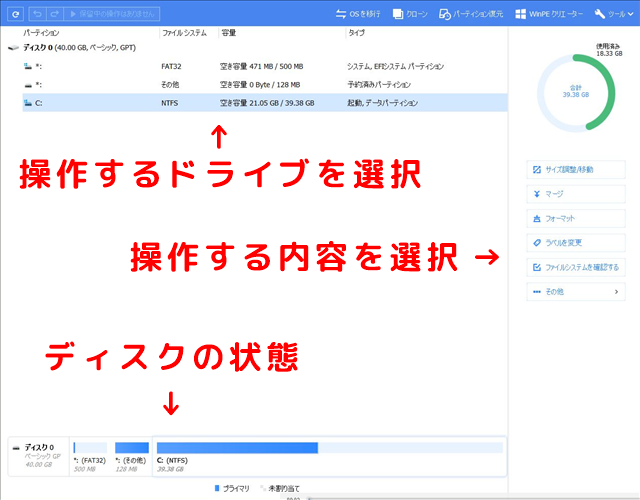Click the check file system icon
This screenshot has height=500, width=640.
(537, 267)
